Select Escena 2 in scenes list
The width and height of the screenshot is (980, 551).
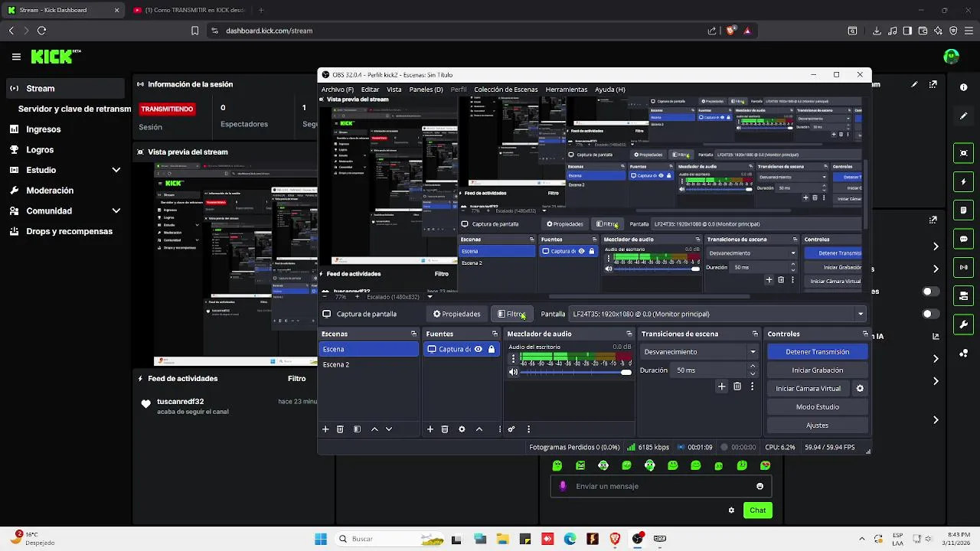(368, 364)
